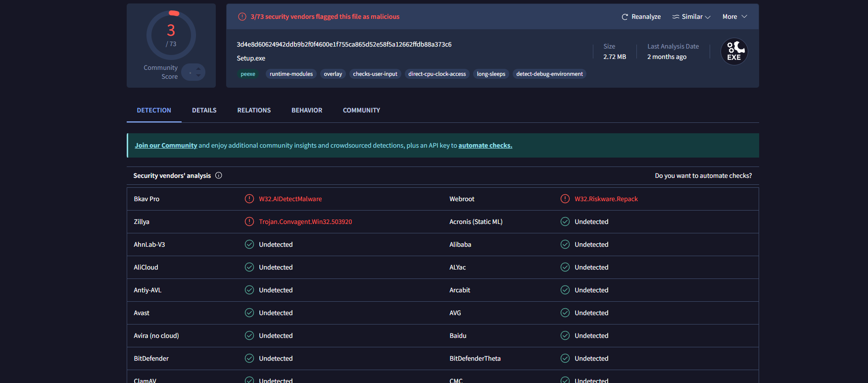Click the detect-debug-environment tag

[549, 74]
